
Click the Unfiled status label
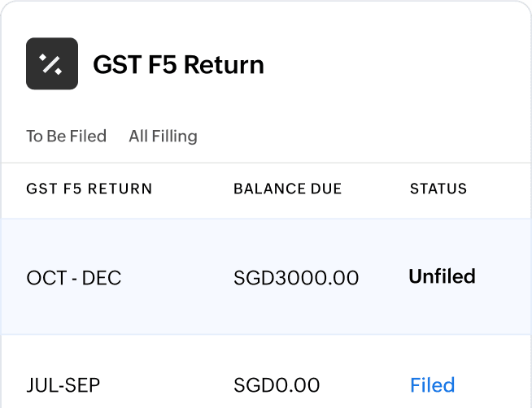tap(442, 276)
